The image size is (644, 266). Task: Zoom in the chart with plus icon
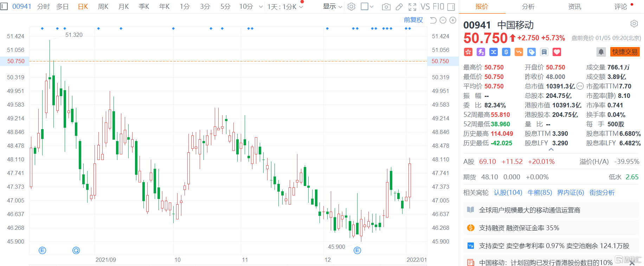tap(453, 20)
